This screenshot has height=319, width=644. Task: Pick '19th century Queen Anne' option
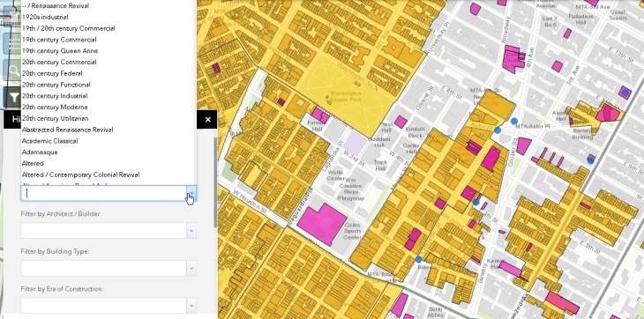60,51
